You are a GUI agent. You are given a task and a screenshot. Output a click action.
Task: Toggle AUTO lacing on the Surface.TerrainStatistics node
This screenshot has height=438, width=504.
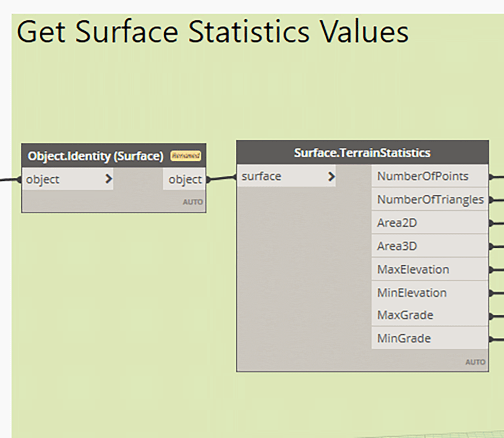click(475, 362)
